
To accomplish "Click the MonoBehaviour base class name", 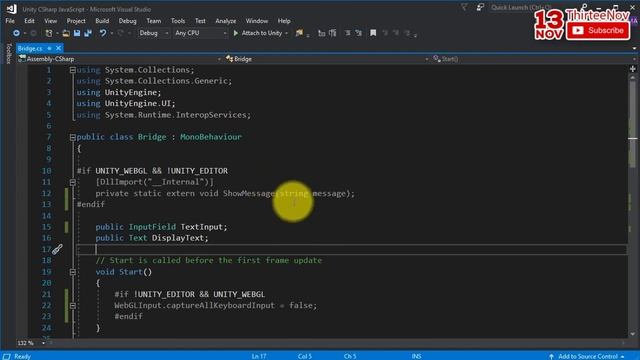I will point(211,137).
